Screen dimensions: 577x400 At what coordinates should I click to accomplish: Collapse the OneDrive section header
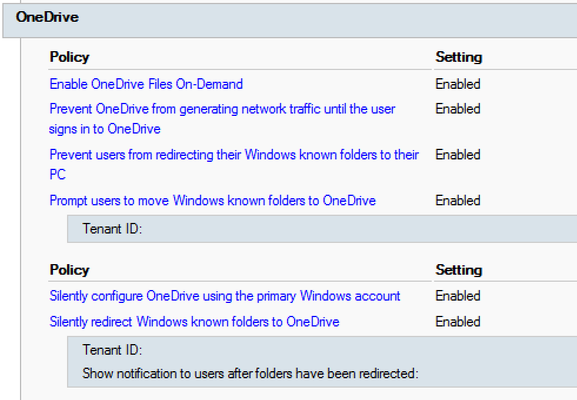(290, 21)
